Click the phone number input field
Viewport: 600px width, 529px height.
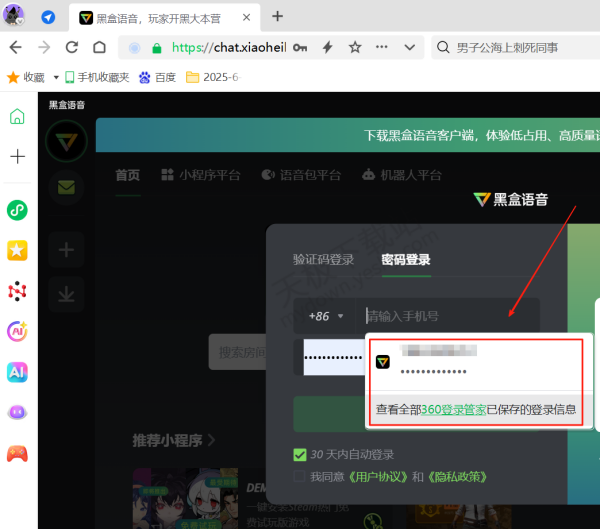pos(450,316)
